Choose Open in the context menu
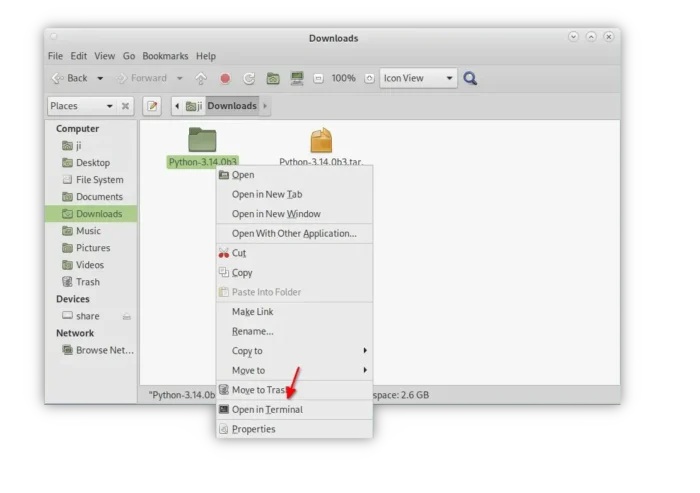Screen dimensions: 700x493 pos(295,175)
